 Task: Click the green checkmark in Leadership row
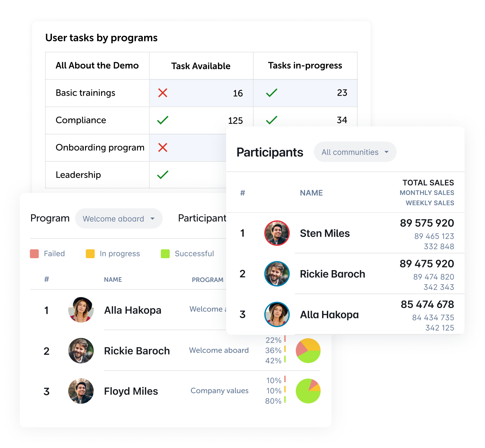point(163,175)
